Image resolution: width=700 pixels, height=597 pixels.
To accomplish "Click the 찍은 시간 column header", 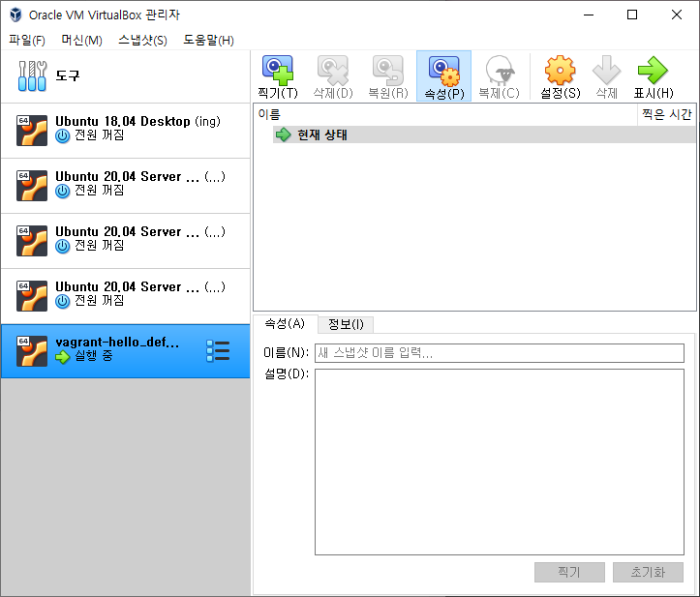I will click(666, 115).
